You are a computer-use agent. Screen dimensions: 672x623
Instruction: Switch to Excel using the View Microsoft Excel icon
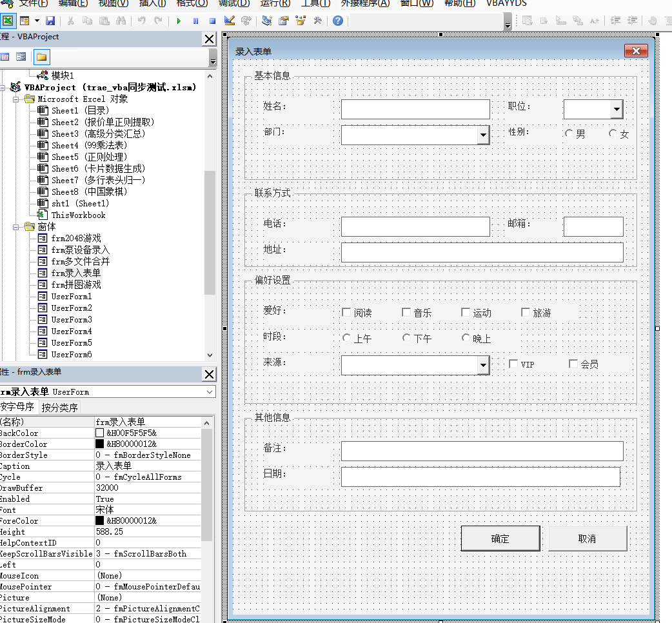9,21
